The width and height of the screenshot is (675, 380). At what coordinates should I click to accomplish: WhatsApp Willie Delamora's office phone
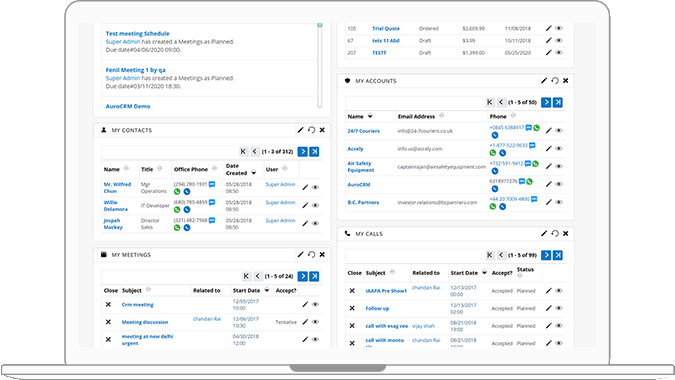pos(177,210)
